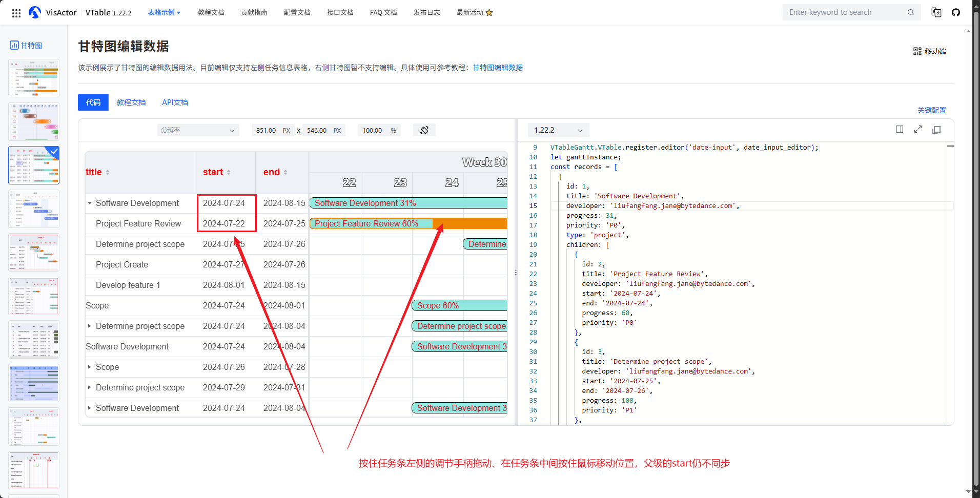Viewport: 980px width, 498px height.
Task: Open the resolution dropdown
Action: pyautogui.click(x=198, y=130)
